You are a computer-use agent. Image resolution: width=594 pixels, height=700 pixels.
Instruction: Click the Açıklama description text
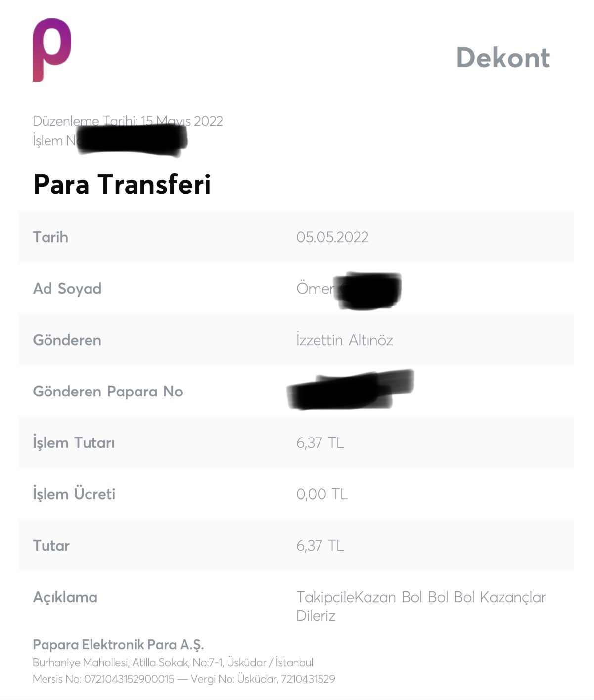pos(421,607)
